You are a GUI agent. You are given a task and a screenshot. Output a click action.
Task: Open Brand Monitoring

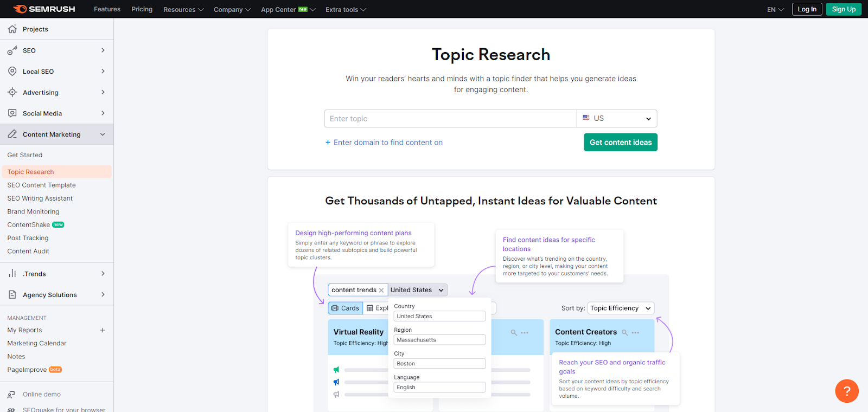click(x=34, y=211)
